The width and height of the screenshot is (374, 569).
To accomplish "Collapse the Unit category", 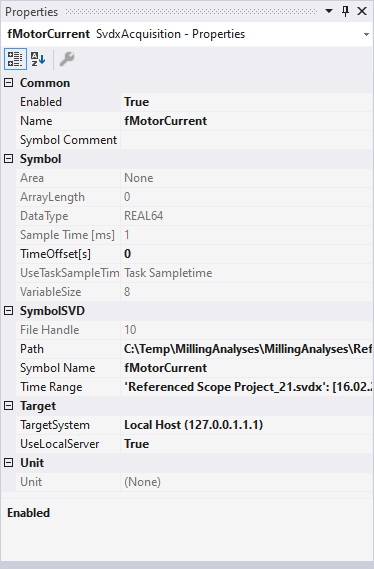I will (x=8, y=463).
